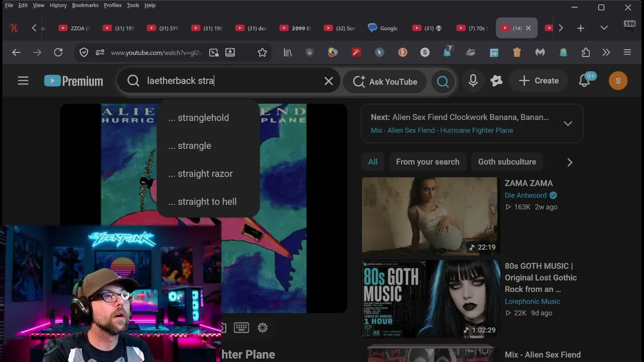This screenshot has height=362, width=644.
Task: Open a new browser tab
Action: tap(581, 28)
